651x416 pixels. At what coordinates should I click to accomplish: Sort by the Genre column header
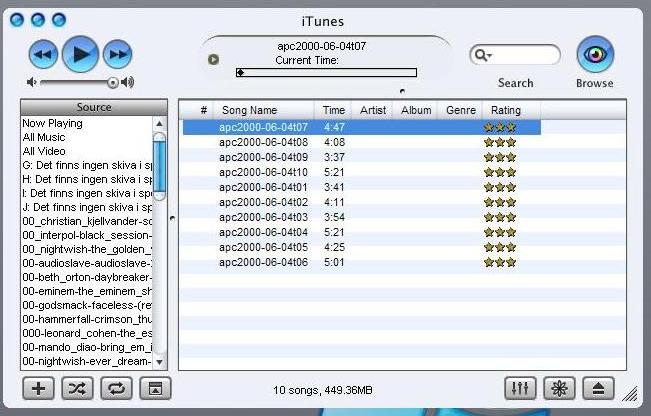click(460, 110)
